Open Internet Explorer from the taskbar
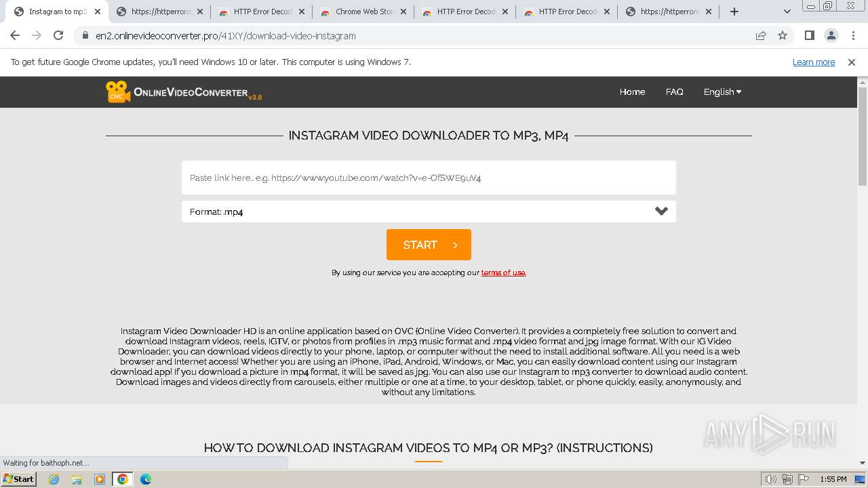The height and width of the screenshot is (488, 868). click(54, 479)
